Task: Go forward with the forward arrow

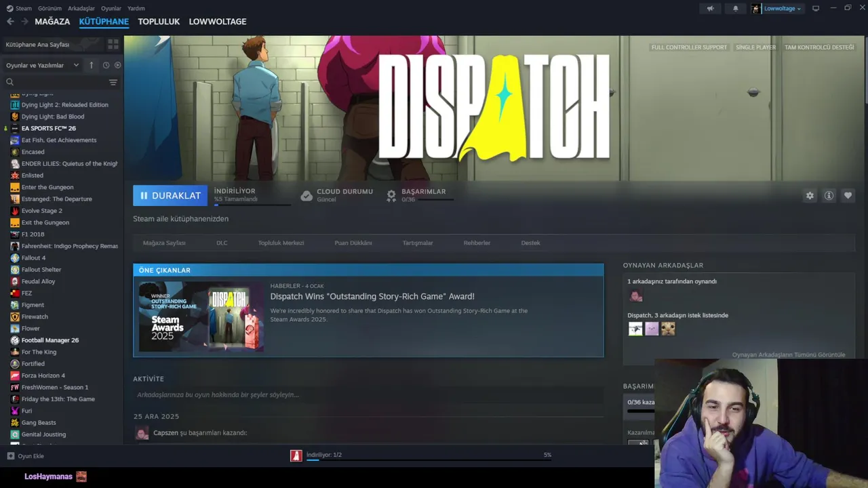Action: point(24,22)
